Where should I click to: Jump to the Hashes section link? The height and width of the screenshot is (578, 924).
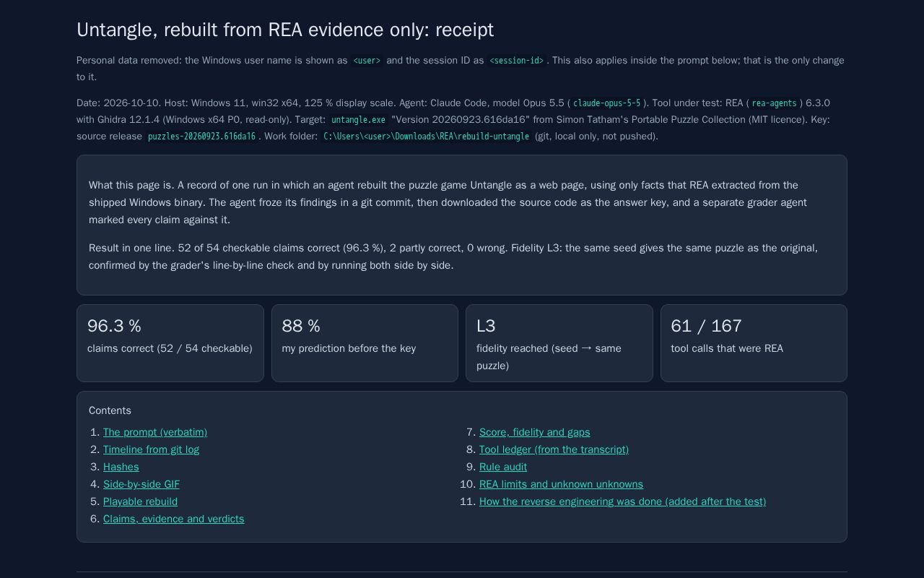(121, 467)
